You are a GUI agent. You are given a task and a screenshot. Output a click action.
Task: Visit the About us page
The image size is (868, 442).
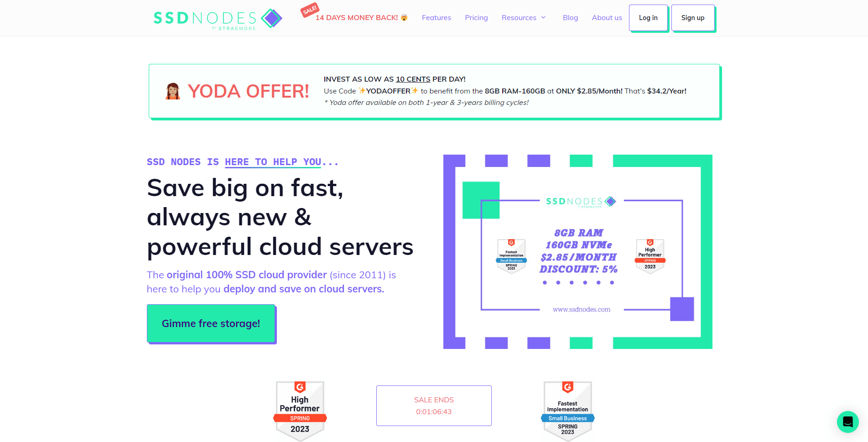pos(607,18)
